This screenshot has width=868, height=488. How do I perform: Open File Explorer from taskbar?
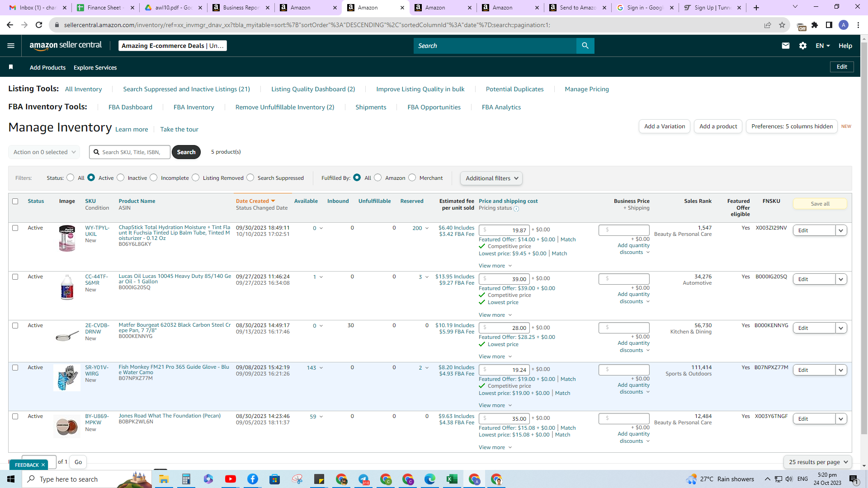[164, 479]
